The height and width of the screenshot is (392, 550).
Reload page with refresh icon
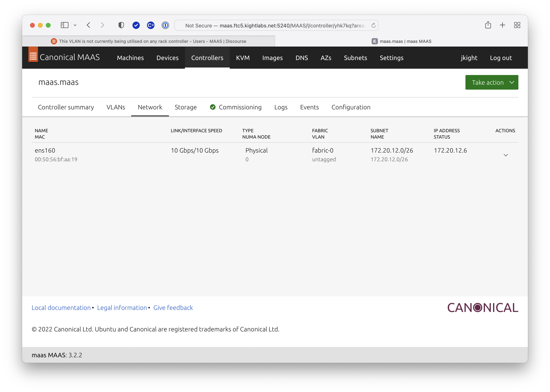pyautogui.click(x=373, y=25)
